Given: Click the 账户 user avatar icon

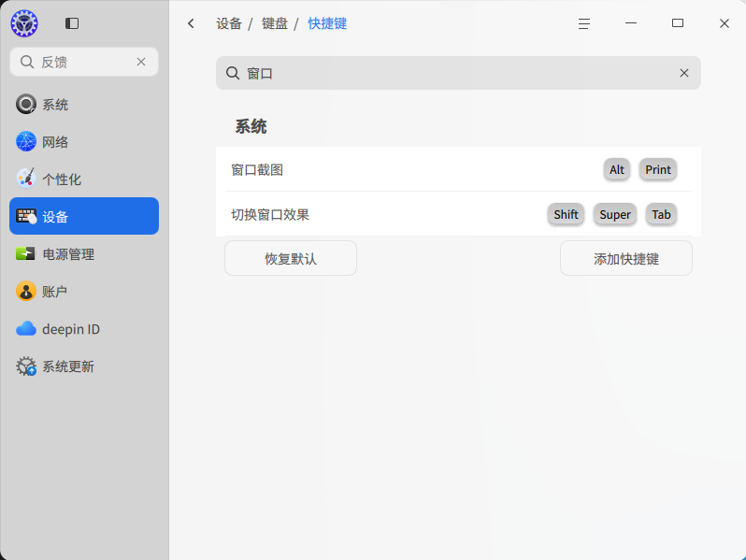Looking at the screenshot, I should click(x=25, y=291).
